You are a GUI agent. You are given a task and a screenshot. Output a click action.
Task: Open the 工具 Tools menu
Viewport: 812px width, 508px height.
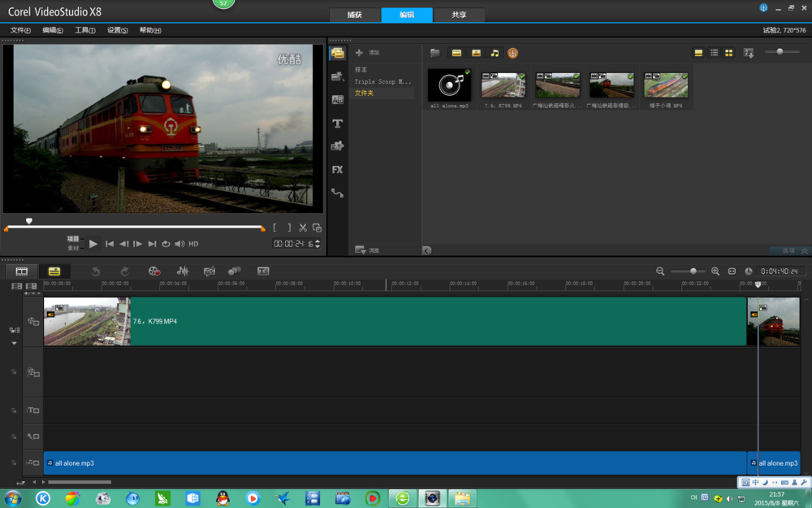[85, 30]
